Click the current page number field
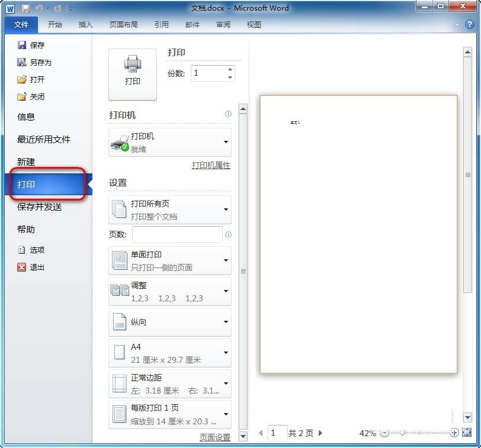 pos(277,433)
